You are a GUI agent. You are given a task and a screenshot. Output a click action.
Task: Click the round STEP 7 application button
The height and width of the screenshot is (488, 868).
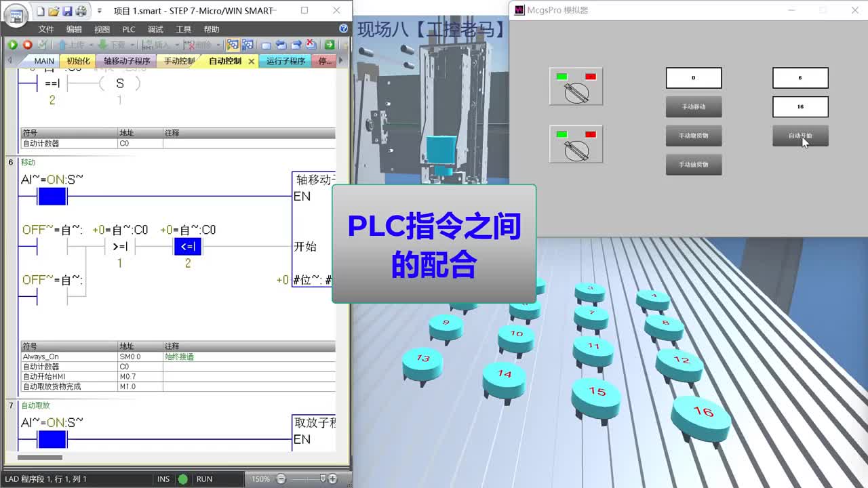(16, 14)
